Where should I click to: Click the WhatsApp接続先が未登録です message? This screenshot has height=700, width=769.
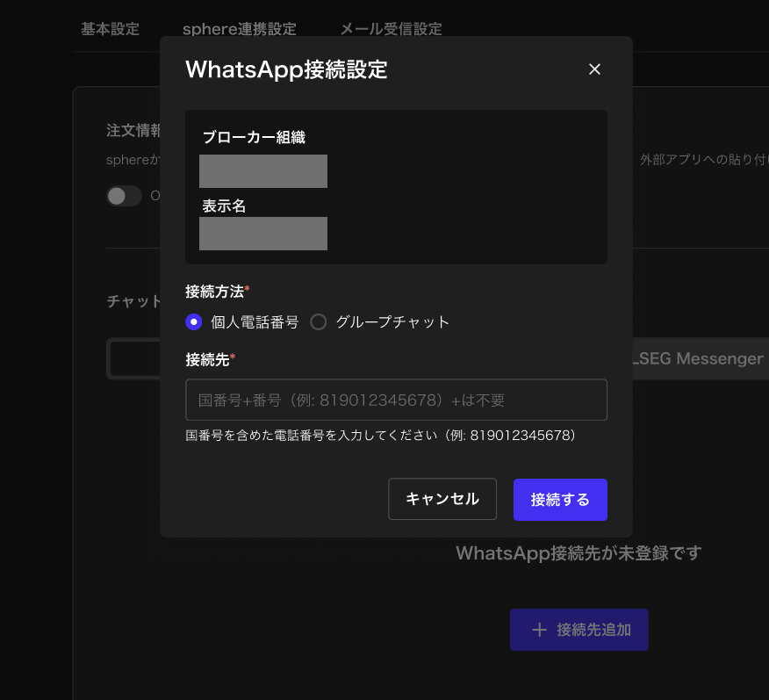coord(579,553)
